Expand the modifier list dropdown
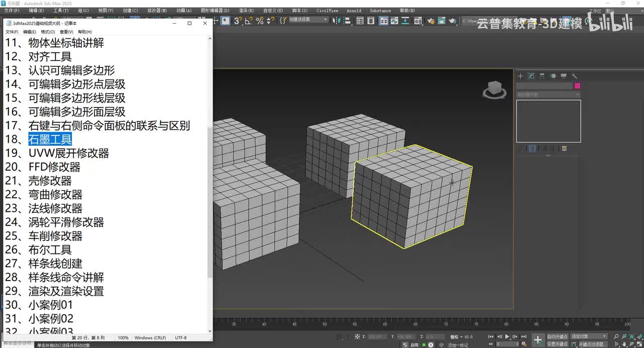The width and height of the screenshot is (644, 348). coord(548,95)
